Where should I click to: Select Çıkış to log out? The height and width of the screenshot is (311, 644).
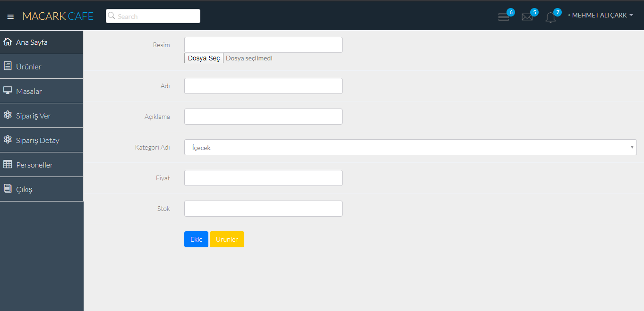(x=42, y=189)
